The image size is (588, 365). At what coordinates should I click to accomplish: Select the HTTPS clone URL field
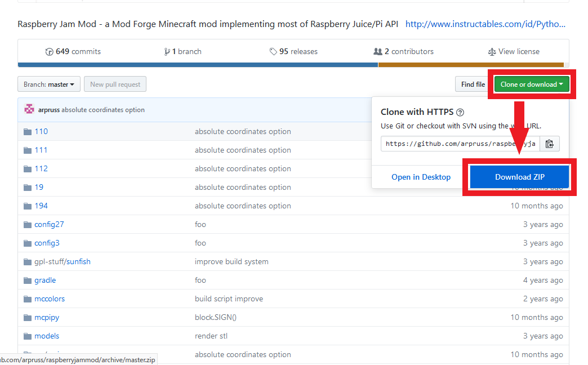[460, 144]
